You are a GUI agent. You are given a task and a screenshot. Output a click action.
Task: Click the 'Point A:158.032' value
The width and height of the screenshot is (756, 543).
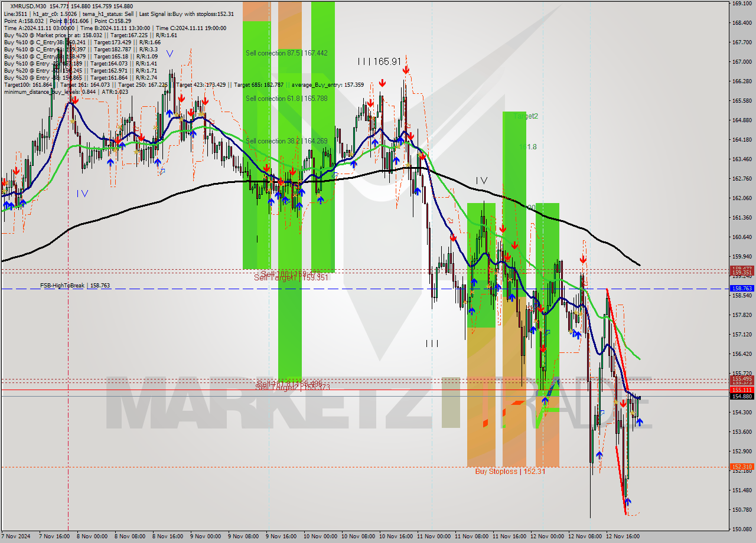24,21
